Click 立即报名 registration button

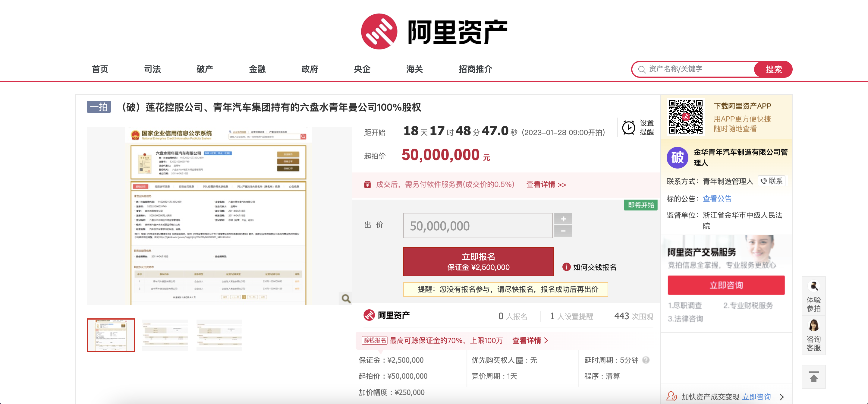pos(479,261)
